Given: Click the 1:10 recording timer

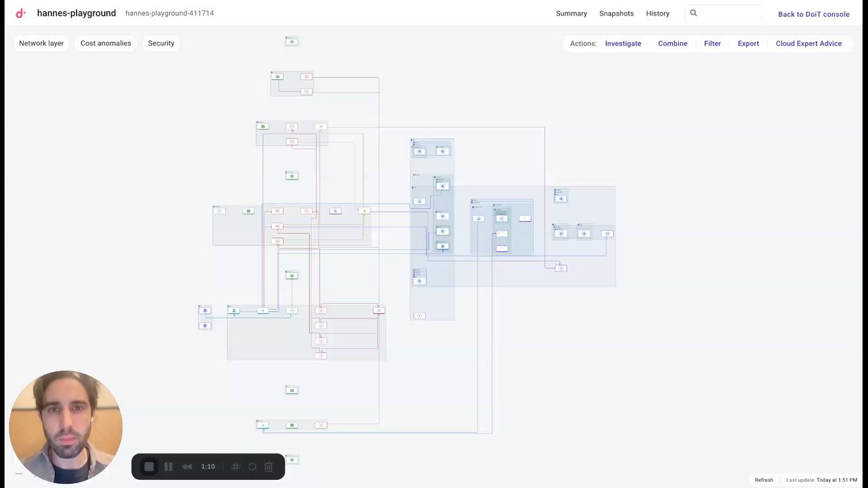Looking at the screenshot, I should (x=208, y=466).
